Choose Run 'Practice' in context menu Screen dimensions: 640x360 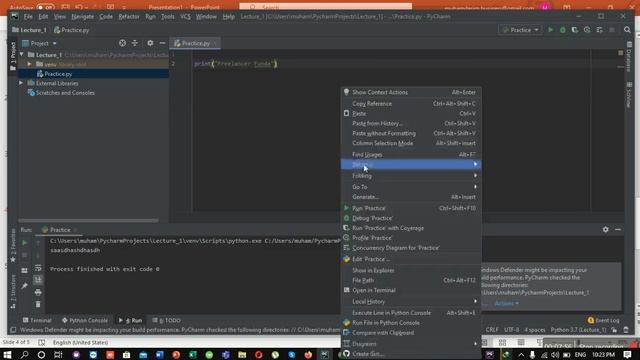[x=411, y=208]
